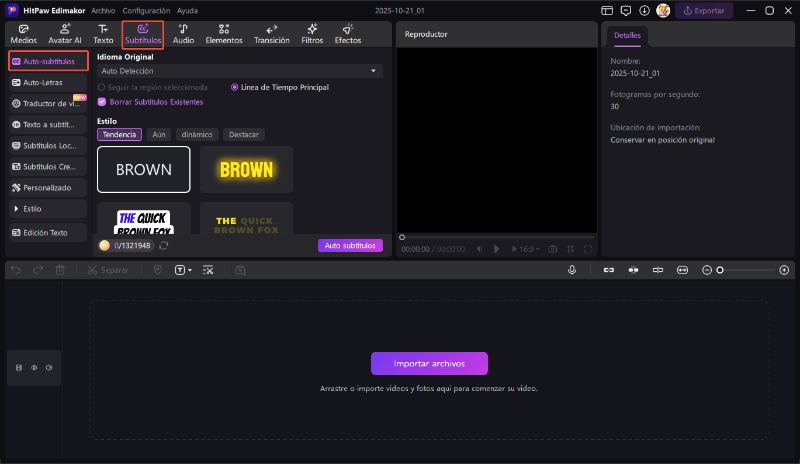Viewport: 800px width, 464px height.
Task: Toggle Borrar Subtítulos Existentes checkbox
Action: 102,102
